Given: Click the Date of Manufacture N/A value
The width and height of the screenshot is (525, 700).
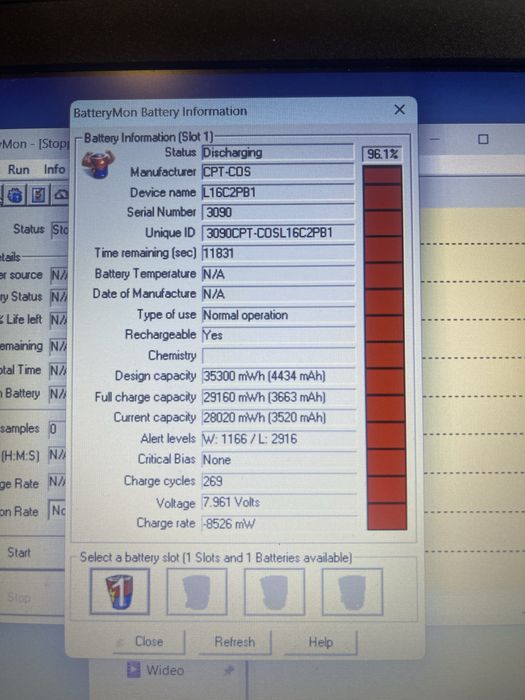Looking at the screenshot, I should coord(278,294).
